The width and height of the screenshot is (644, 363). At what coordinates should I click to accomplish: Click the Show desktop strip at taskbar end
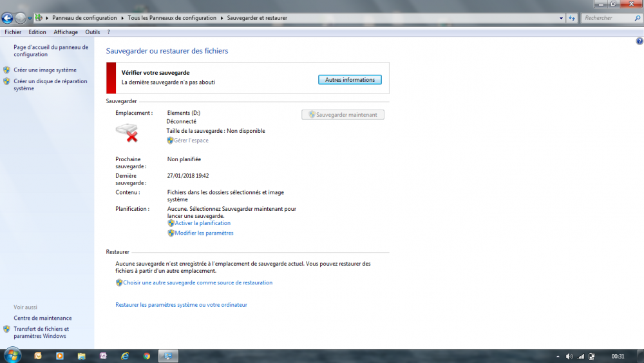641,356
